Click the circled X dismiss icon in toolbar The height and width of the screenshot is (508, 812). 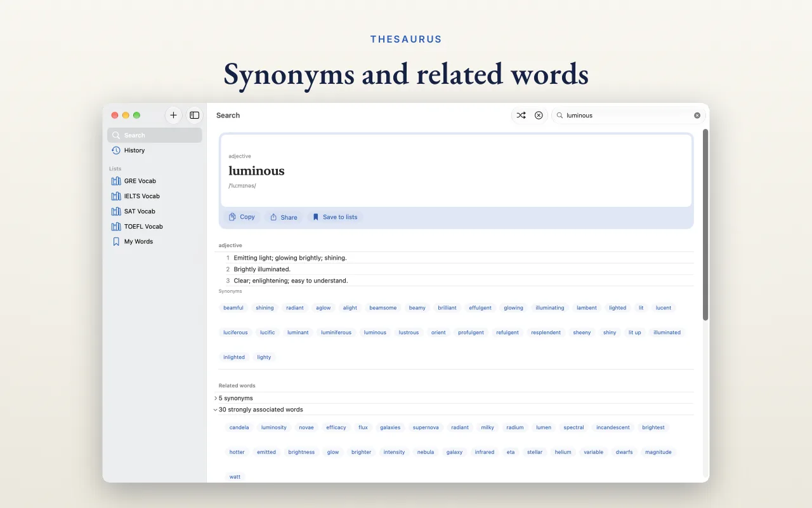coord(539,115)
